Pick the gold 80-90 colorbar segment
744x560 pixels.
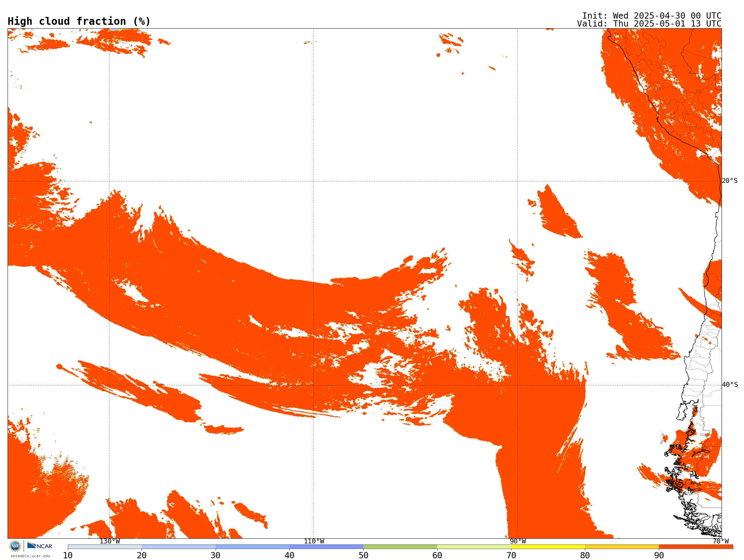click(622, 547)
